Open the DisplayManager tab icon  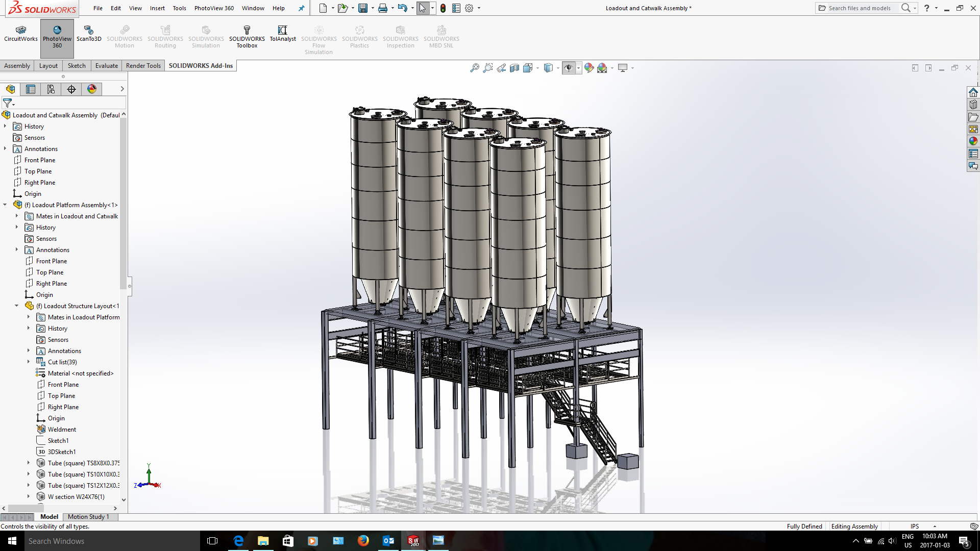point(92,89)
